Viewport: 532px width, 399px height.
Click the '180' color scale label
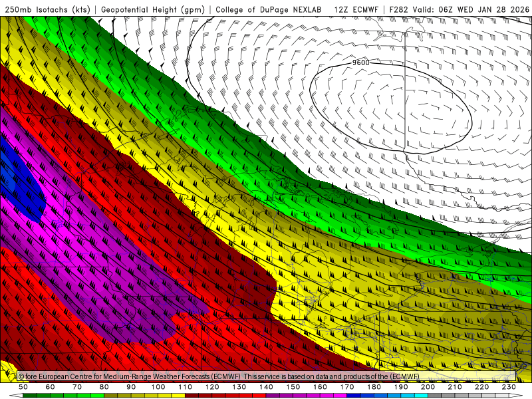374,387
